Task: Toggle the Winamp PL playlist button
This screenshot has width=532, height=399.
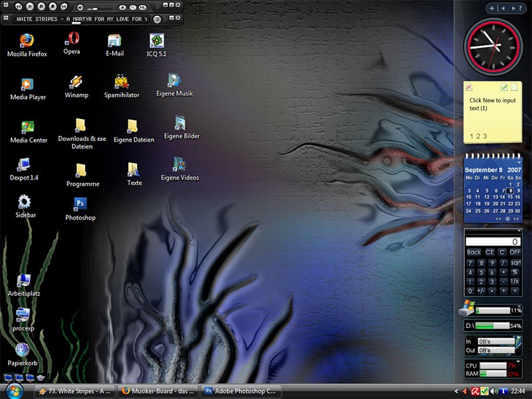Action: click(x=133, y=7)
